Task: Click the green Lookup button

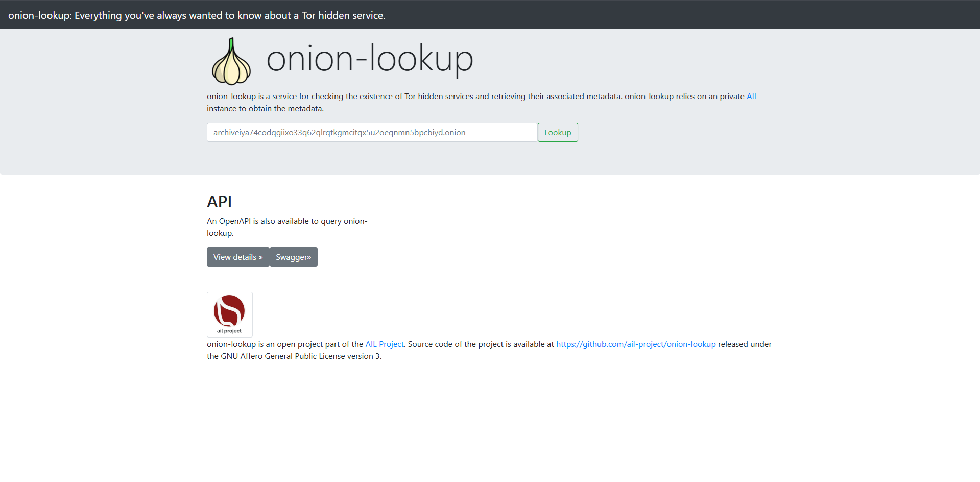Action: point(558,132)
